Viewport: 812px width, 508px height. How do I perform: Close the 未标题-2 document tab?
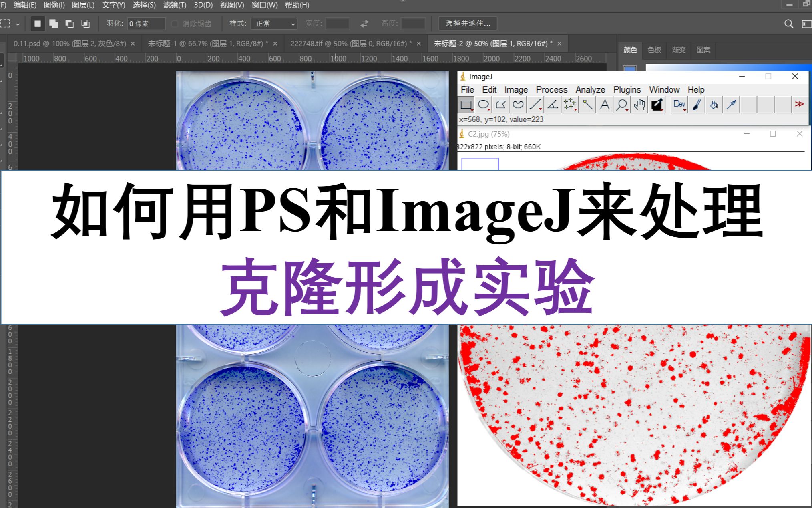559,44
